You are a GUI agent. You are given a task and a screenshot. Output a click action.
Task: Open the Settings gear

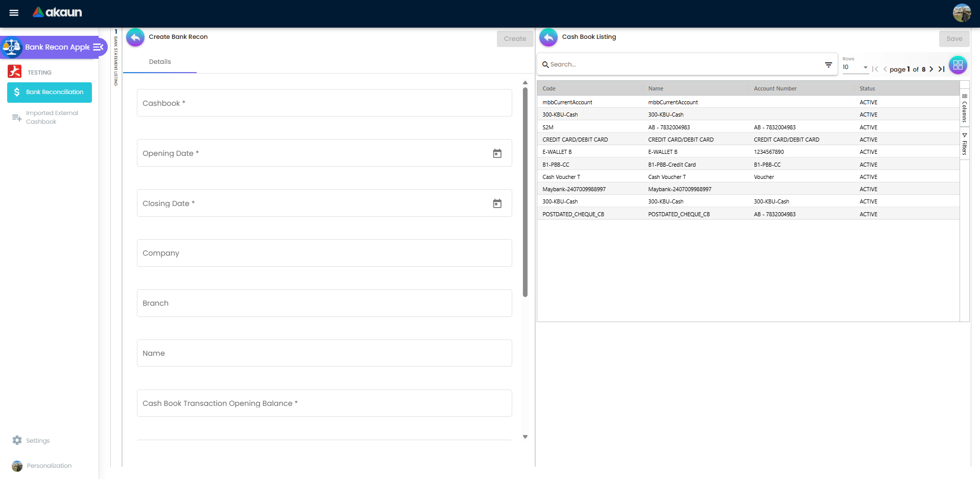pyautogui.click(x=17, y=440)
